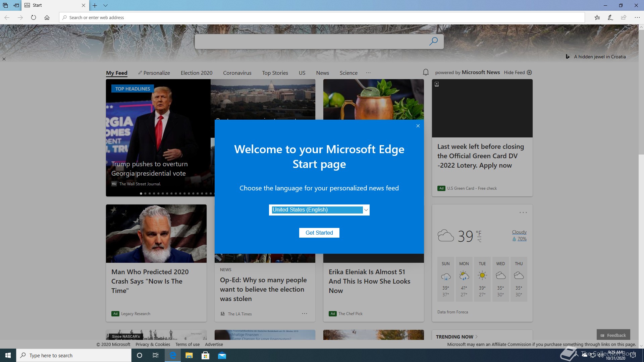This screenshot has width=644, height=362.
Task: Open Erika Eleniak article
Action: coord(369,281)
